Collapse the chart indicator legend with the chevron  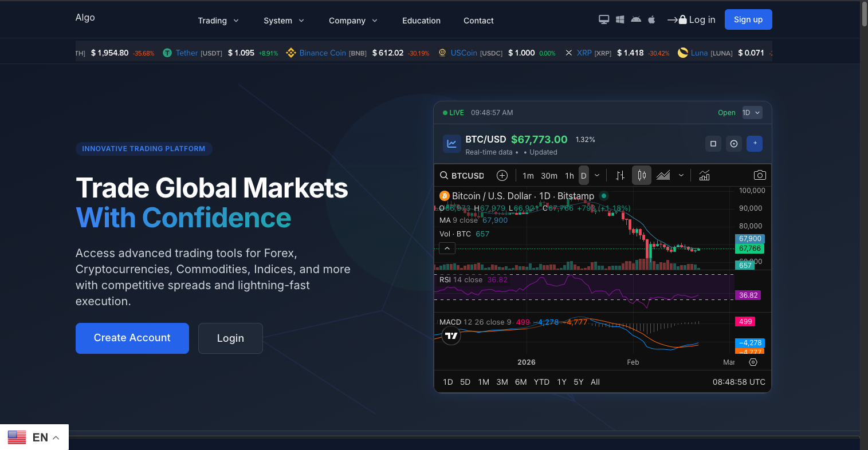pyautogui.click(x=447, y=248)
